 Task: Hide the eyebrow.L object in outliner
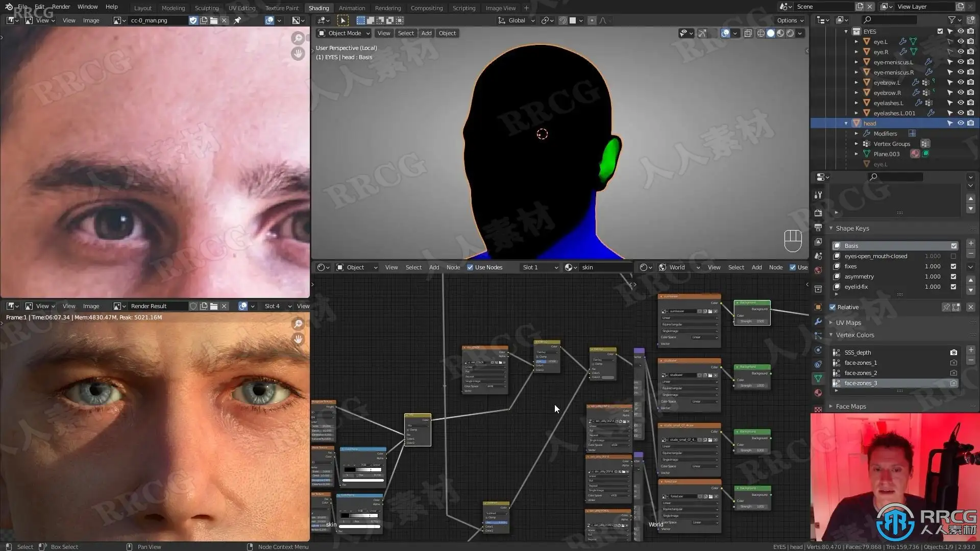tap(961, 82)
